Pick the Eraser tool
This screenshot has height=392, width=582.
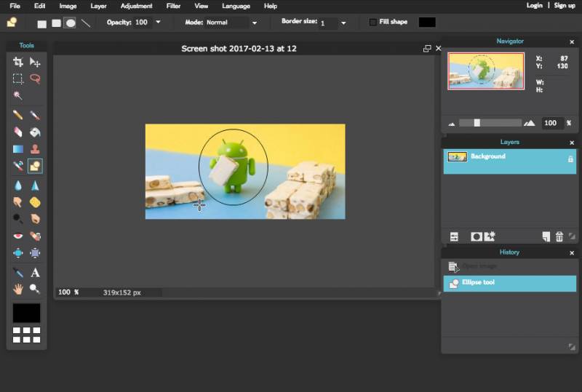(x=17, y=132)
